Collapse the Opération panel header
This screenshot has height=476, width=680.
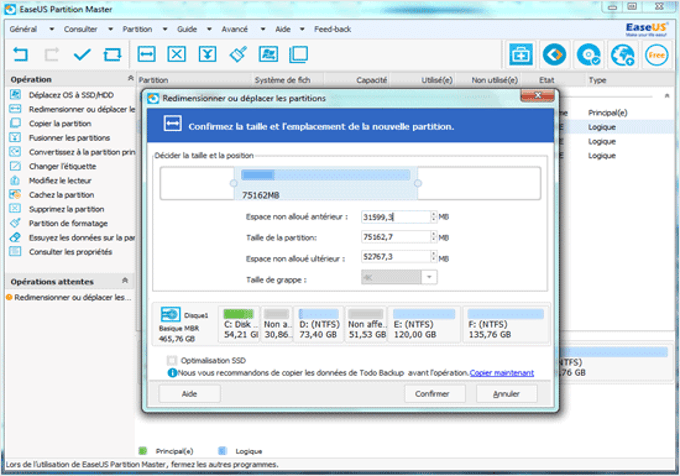pyautogui.click(x=130, y=78)
